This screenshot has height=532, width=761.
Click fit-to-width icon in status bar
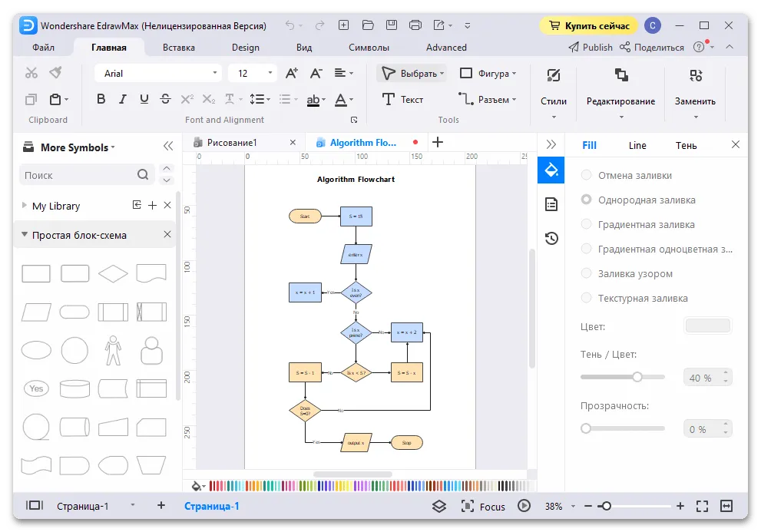[x=726, y=506]
